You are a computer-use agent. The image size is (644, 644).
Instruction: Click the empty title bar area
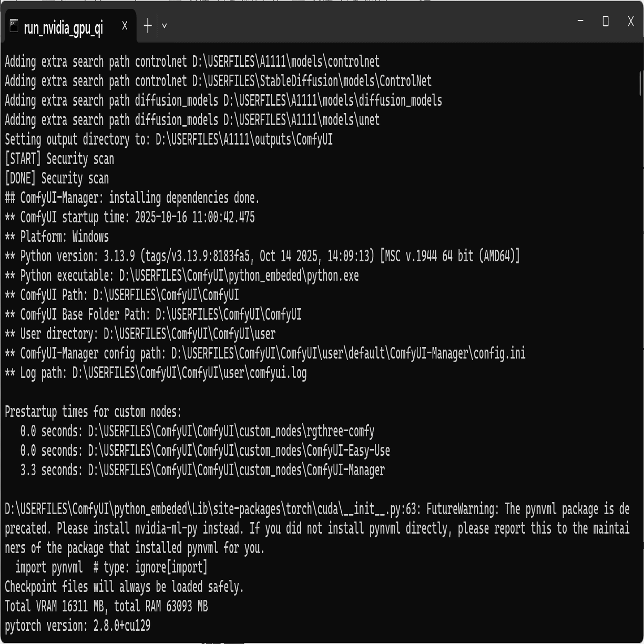click(x=368, y=24)
